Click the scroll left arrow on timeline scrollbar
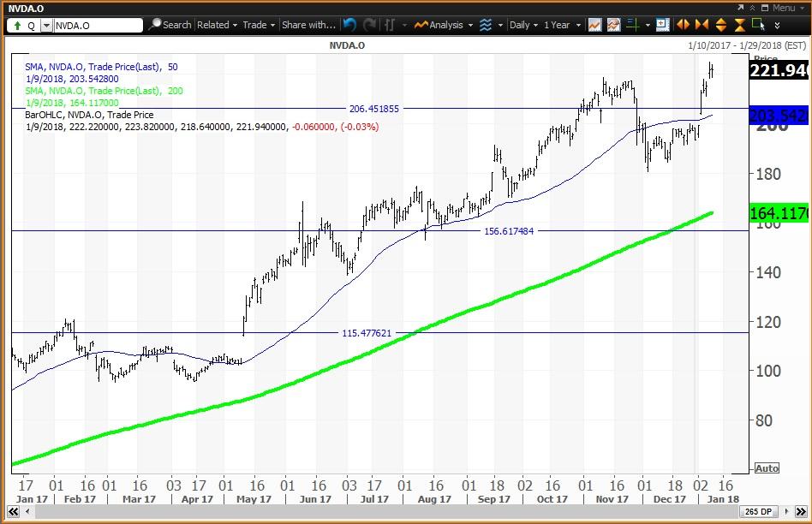The width and height of the screenshot is (812, 524). click(x=27, y=511)
